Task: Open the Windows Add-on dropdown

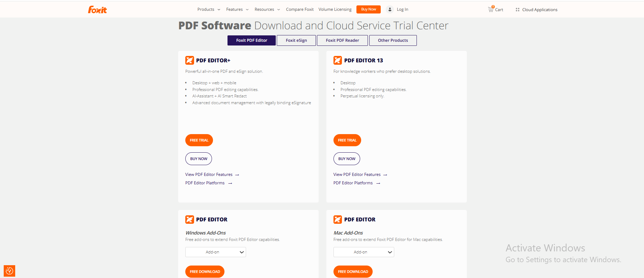Action: tap(215, 252)
